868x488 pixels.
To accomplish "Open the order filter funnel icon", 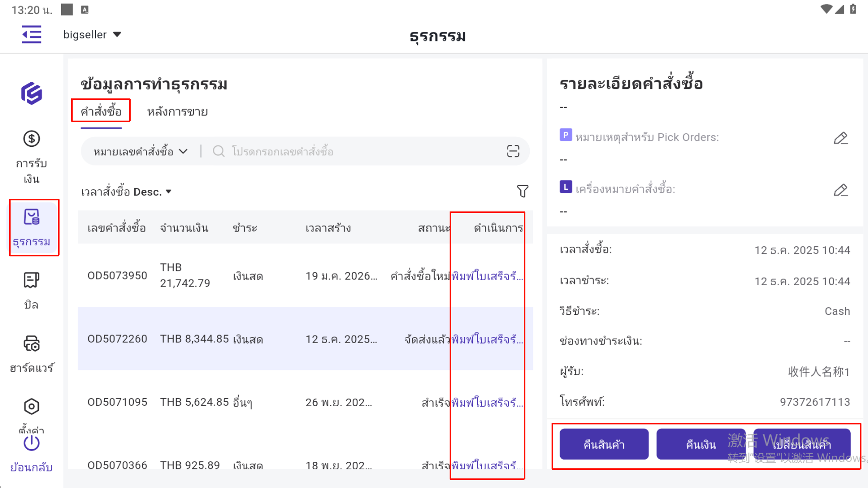I will click(522, 191).
